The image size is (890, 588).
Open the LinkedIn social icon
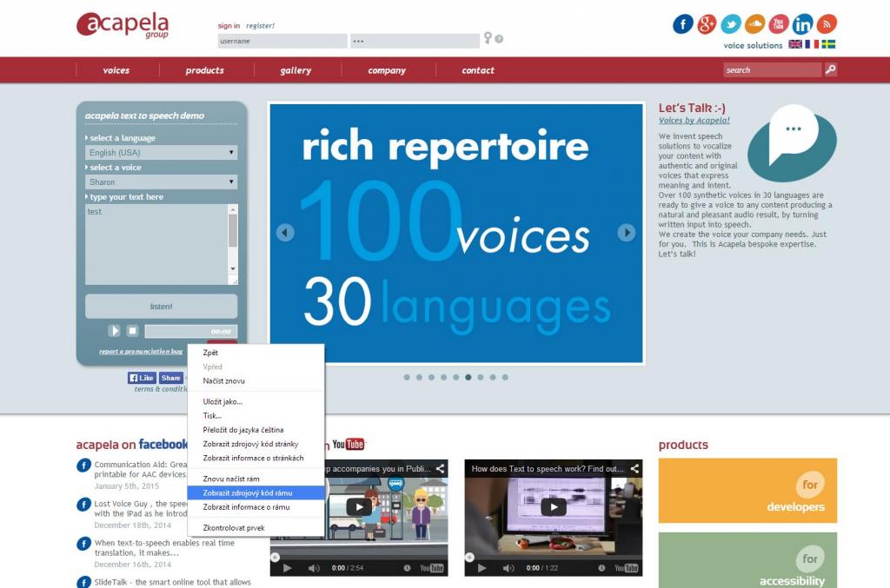[803, 24]
